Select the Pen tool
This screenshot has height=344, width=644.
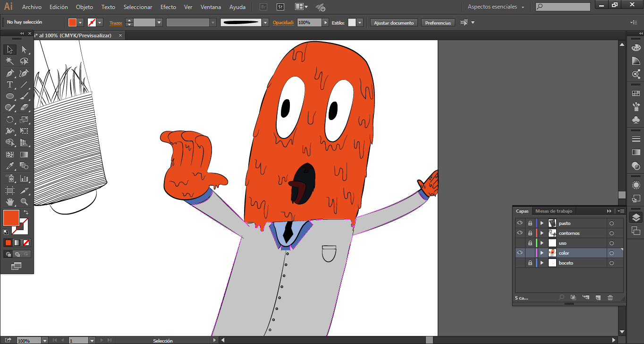[9, 73]
